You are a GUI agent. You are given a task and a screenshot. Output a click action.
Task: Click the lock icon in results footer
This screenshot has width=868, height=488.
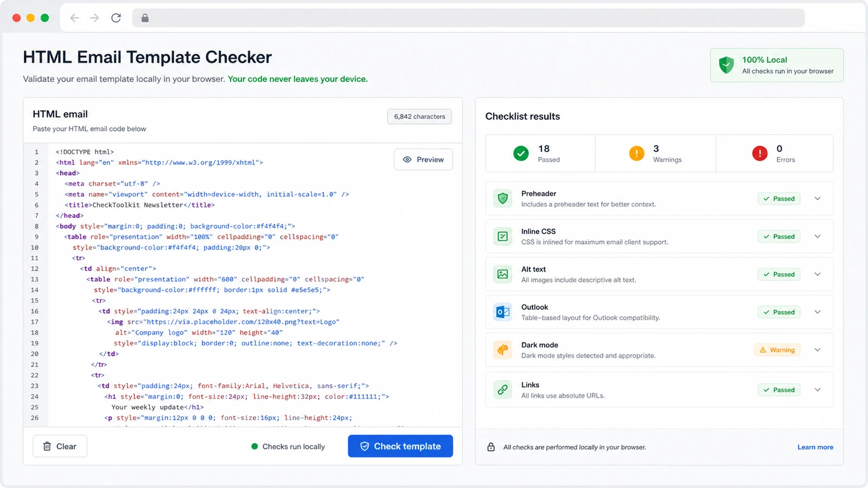tap(491, 447)
